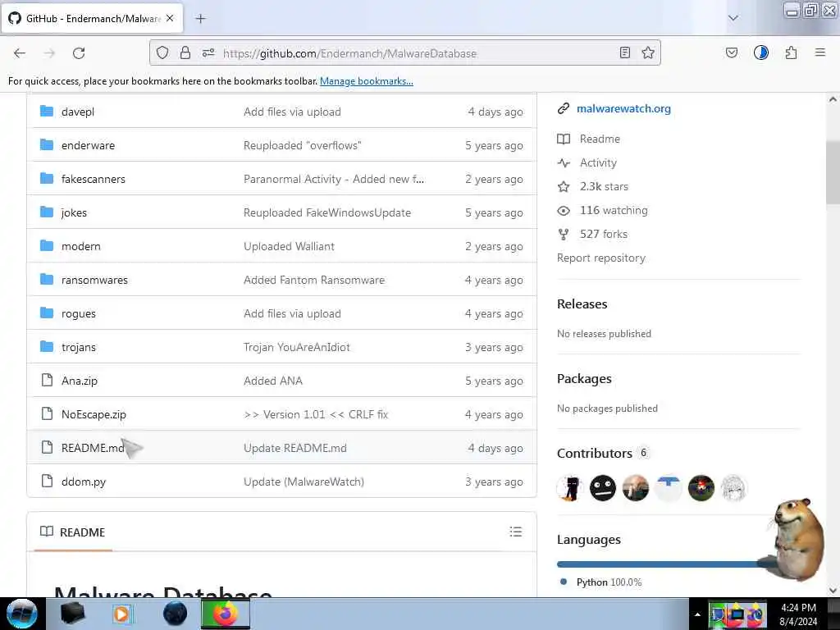Open the davepl folder
The width and height of the screenshot is (840, 630).
(x=78, y=112)
